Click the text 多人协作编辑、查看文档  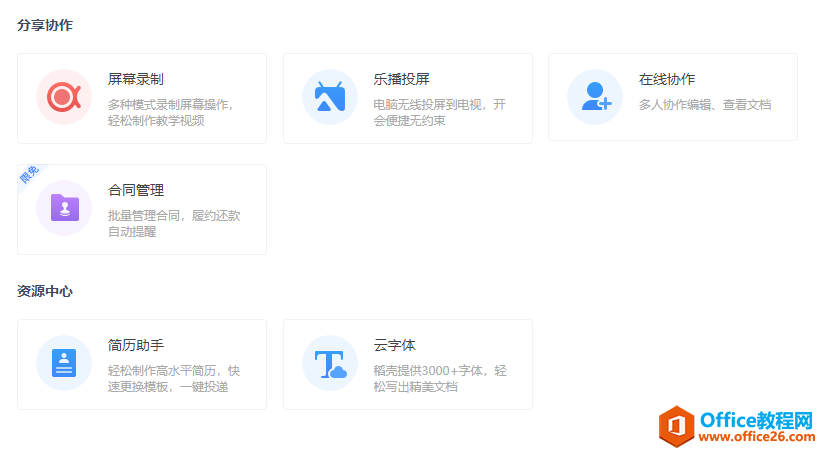pos(705,105)
